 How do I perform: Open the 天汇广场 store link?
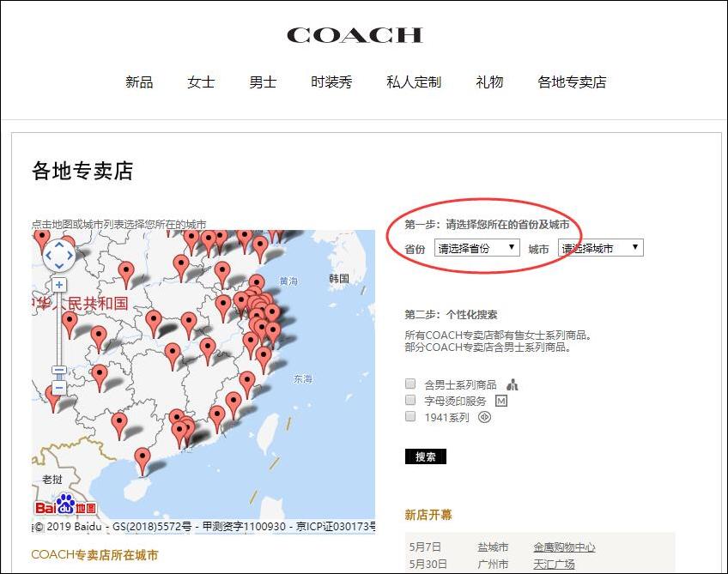[554, 565]
